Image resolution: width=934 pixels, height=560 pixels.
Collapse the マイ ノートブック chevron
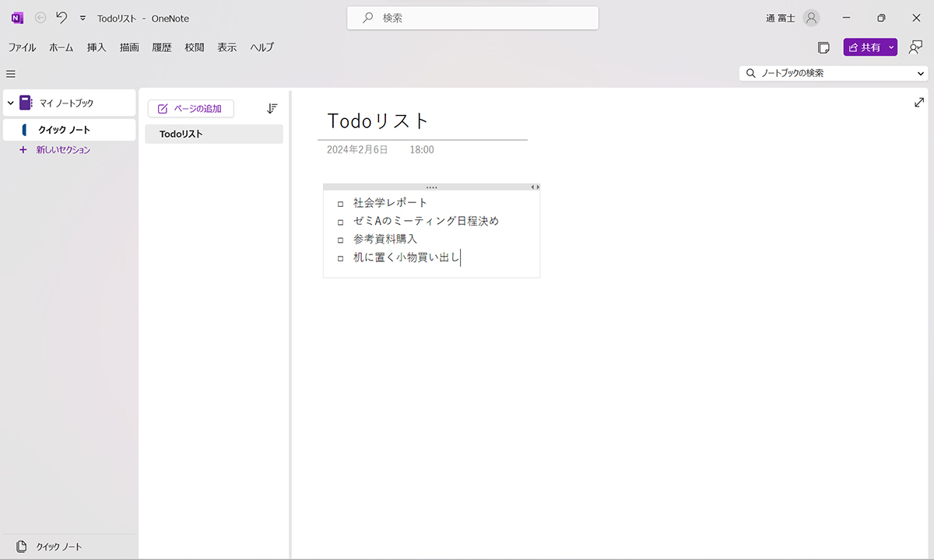click(9, 102)
